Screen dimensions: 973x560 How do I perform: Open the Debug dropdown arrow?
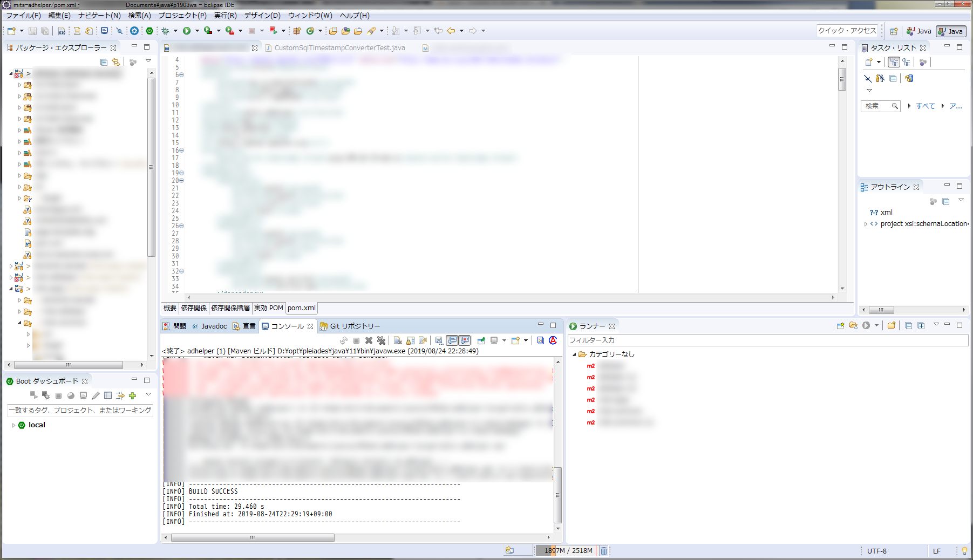click(x=175, y=31)
